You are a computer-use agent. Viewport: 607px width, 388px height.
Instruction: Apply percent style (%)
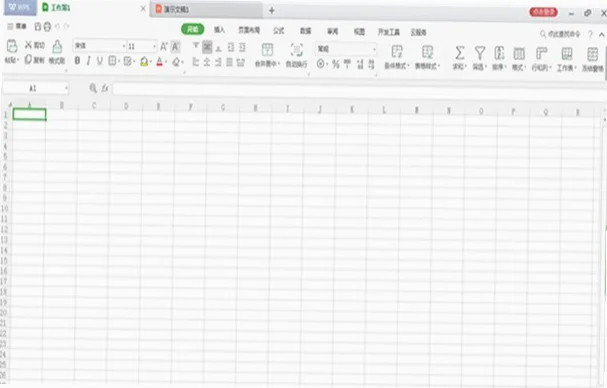pyautogui.click(x=336, y=64)
